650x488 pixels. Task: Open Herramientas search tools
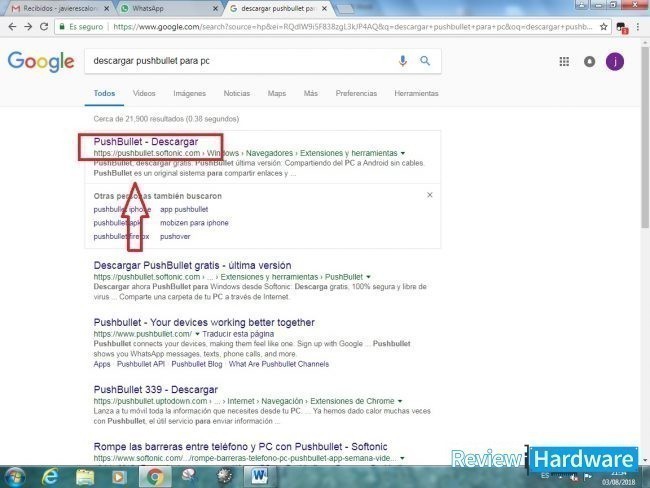click(416, 93)
